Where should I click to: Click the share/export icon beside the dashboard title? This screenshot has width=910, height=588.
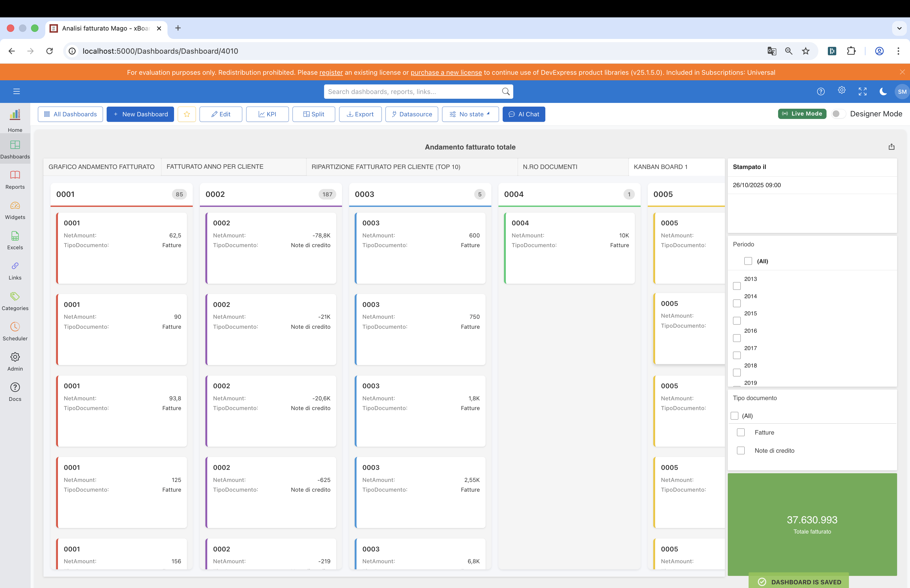[892, 147]
